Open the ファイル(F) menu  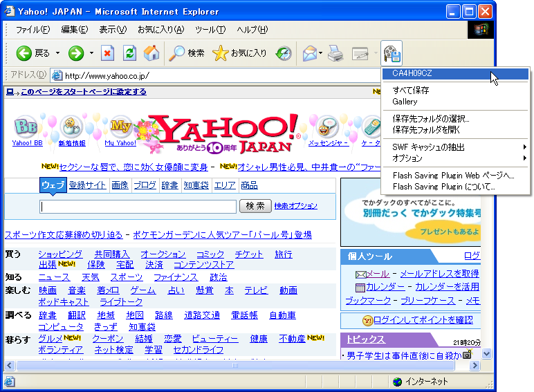coord(33,30)
